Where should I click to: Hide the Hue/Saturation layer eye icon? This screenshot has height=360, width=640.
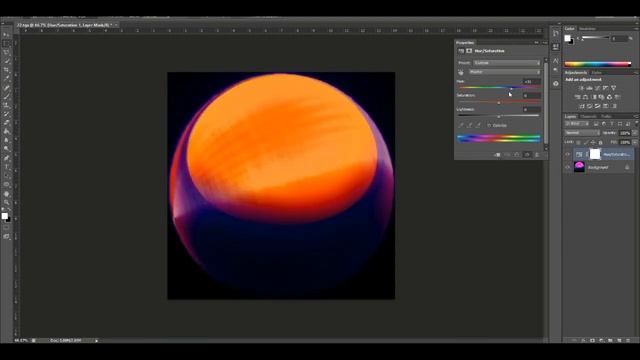click(x=568, y=154)
